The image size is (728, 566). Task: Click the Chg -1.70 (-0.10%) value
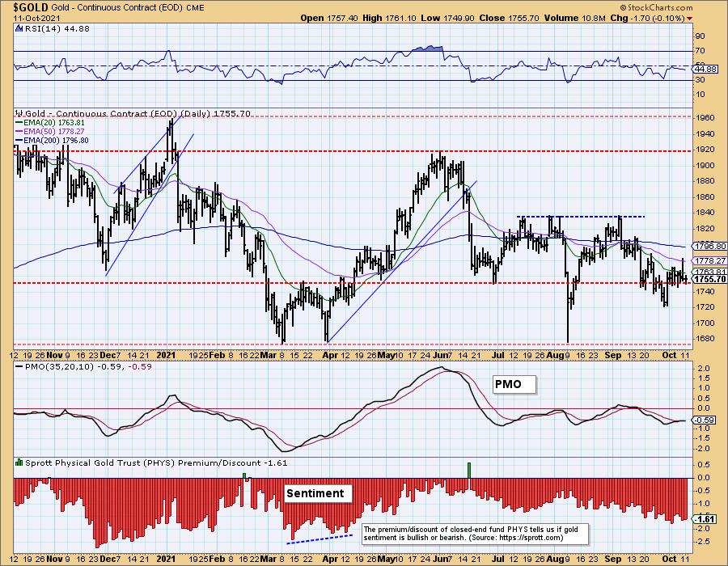click(x=647, y=18)
